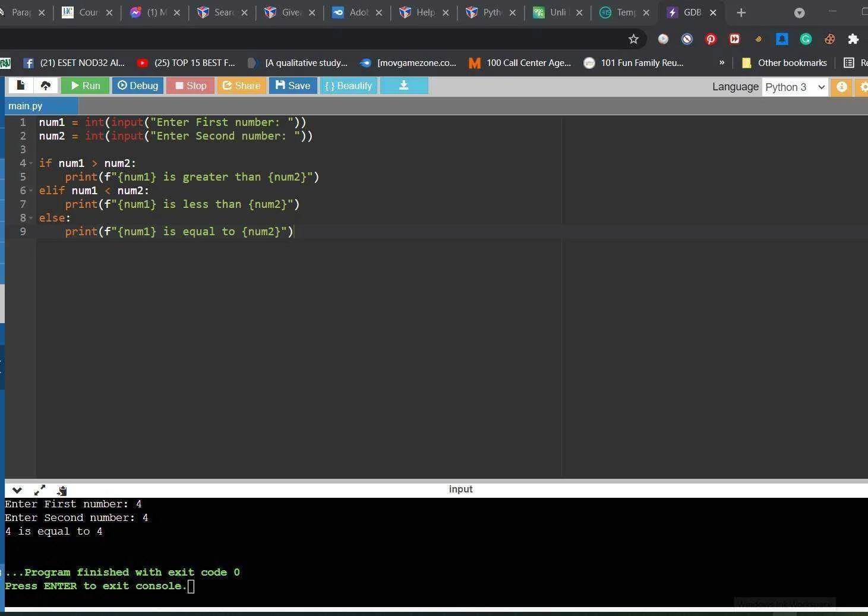Collapse the elif block at line 6
Viewport: 868px width, 616px height.
pyautogui.click(x=31, y=191)
